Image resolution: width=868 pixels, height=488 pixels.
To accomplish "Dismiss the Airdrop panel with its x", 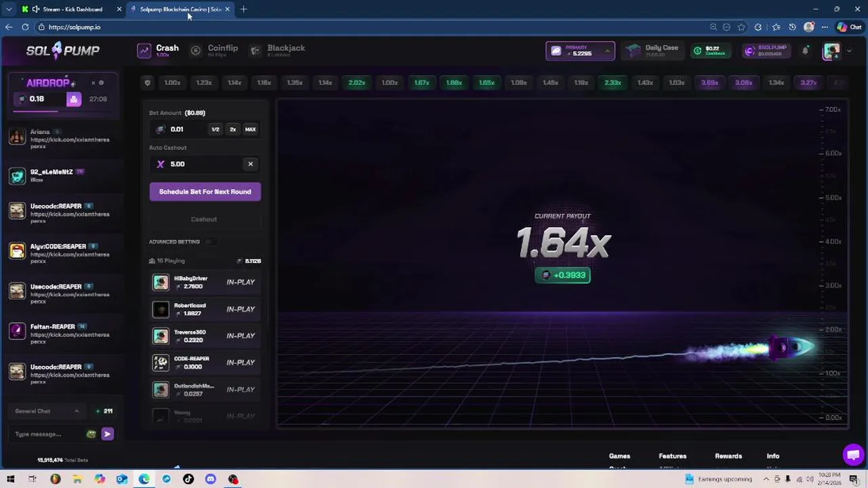I will tap(94, 83).
